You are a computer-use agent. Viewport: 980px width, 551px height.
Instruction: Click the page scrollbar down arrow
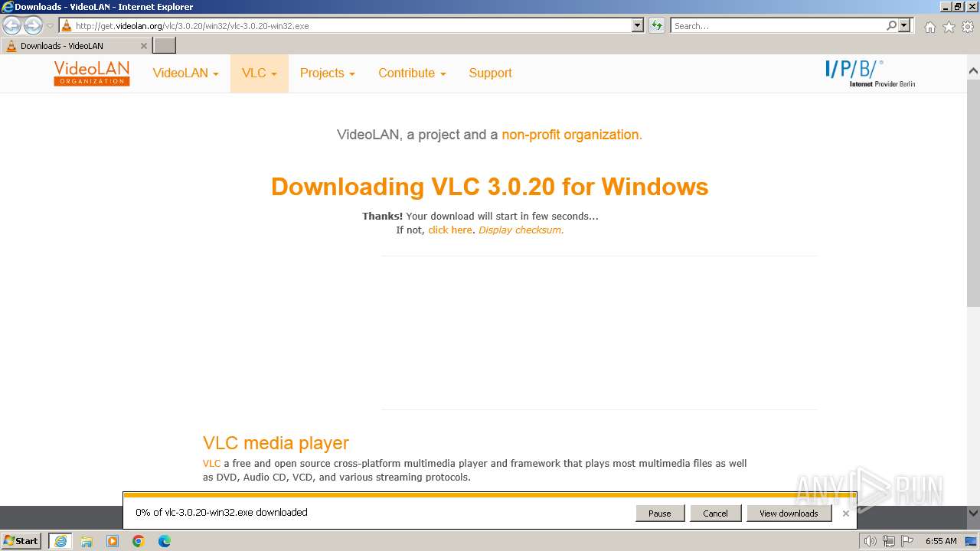(x=973, y=513)
